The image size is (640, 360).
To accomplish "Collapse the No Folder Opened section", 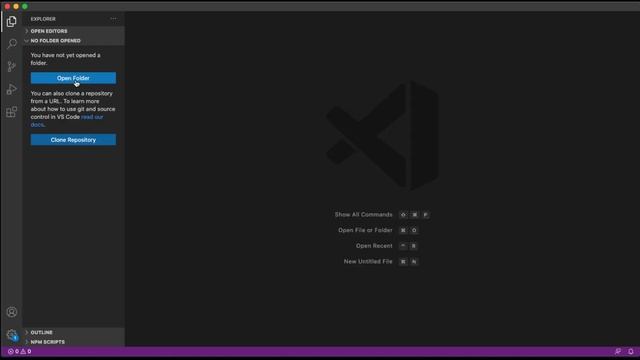I will tap(73, 41).
